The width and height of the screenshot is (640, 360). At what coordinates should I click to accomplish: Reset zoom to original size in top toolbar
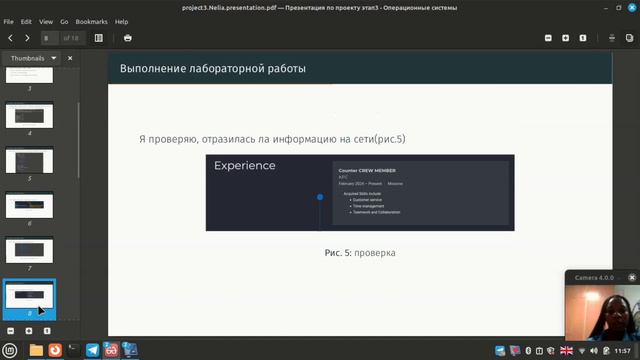pyautogui.click(x=583, y=38)
